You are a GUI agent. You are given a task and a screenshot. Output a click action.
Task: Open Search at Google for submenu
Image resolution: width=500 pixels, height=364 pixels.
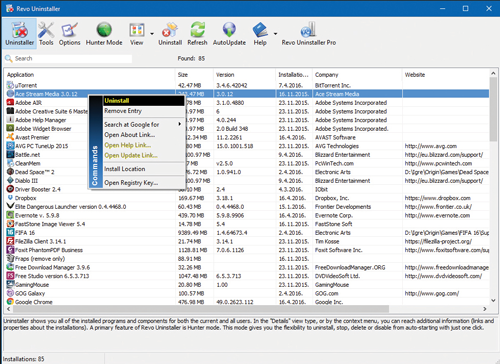143,124
